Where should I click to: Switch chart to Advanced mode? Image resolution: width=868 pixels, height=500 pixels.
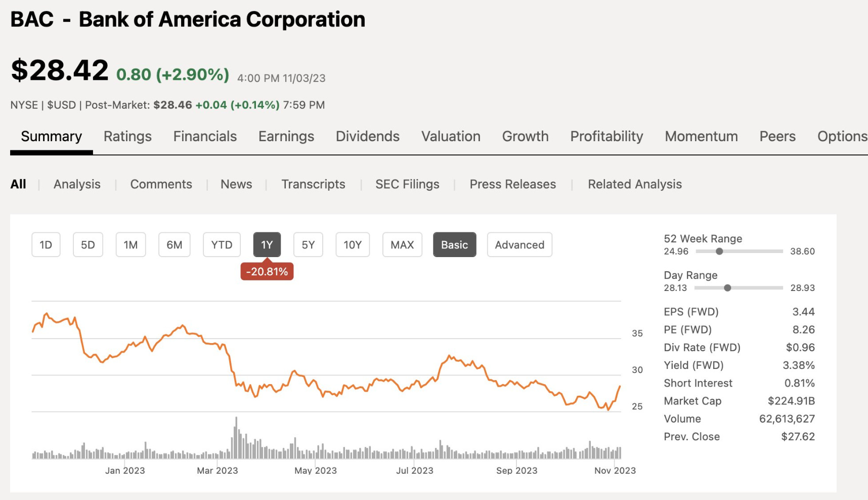[519, 245]
